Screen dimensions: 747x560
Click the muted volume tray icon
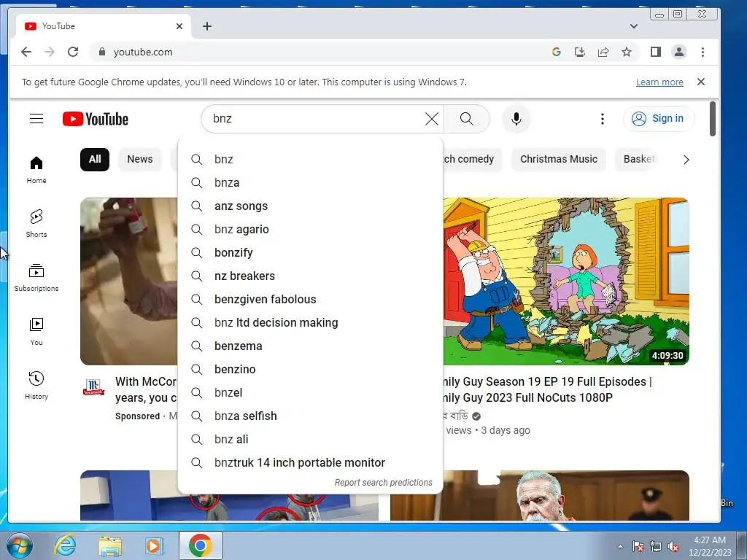[x=673, y=547]
